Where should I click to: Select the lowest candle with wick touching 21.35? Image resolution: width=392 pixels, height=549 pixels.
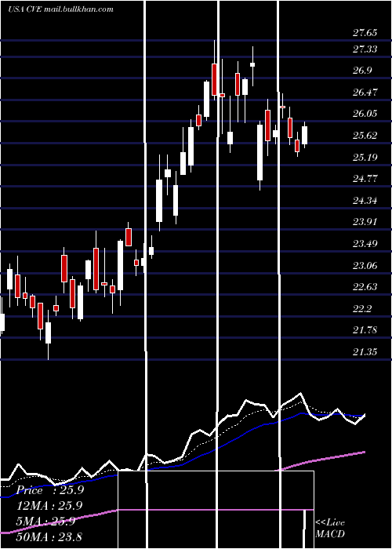point(48,333)
